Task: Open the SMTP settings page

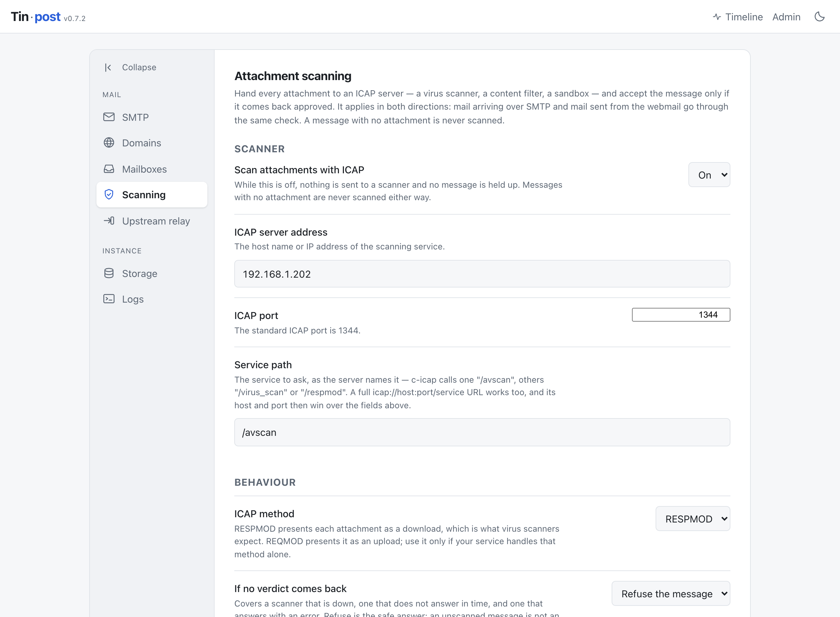Action: tap(152, 117)
